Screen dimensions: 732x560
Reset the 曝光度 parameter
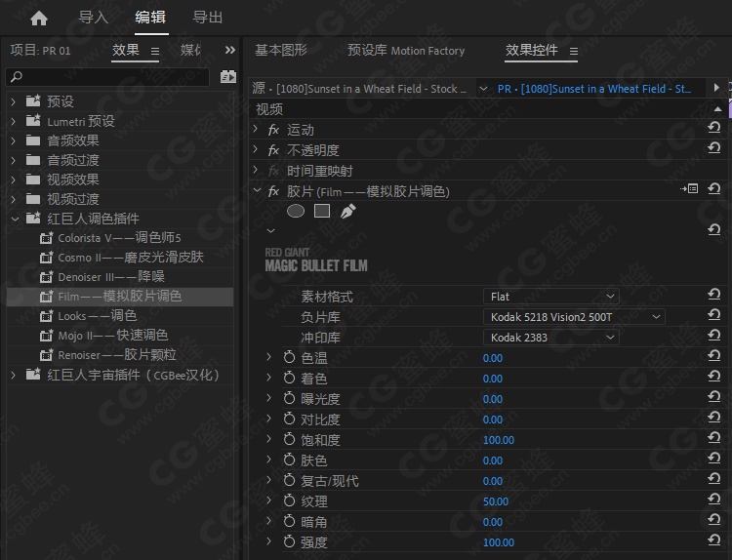[x=713, y=397]
